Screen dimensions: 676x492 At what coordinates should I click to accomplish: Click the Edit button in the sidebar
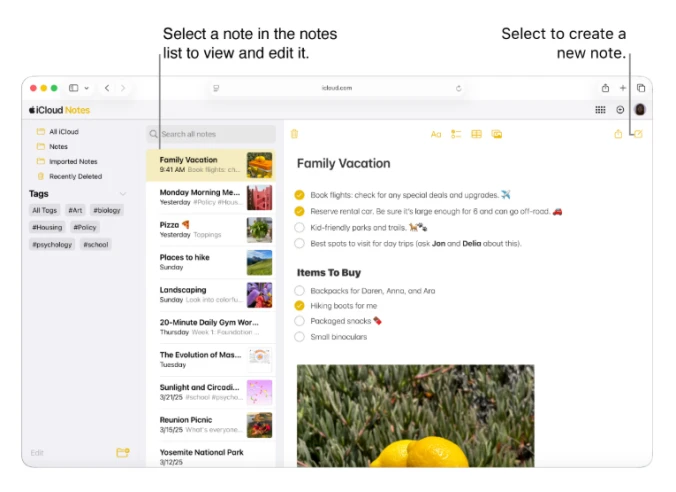pos(37,453)
